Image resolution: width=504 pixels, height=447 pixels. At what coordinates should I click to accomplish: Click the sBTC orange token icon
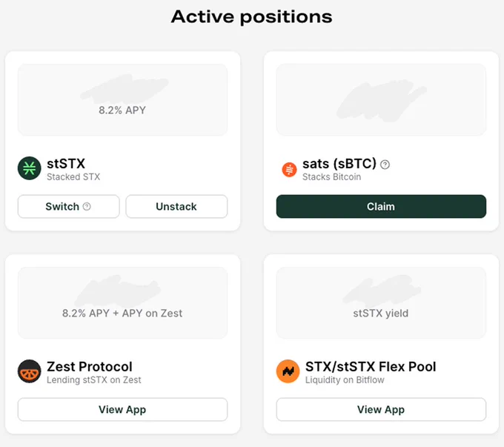[x=289, y=170]
